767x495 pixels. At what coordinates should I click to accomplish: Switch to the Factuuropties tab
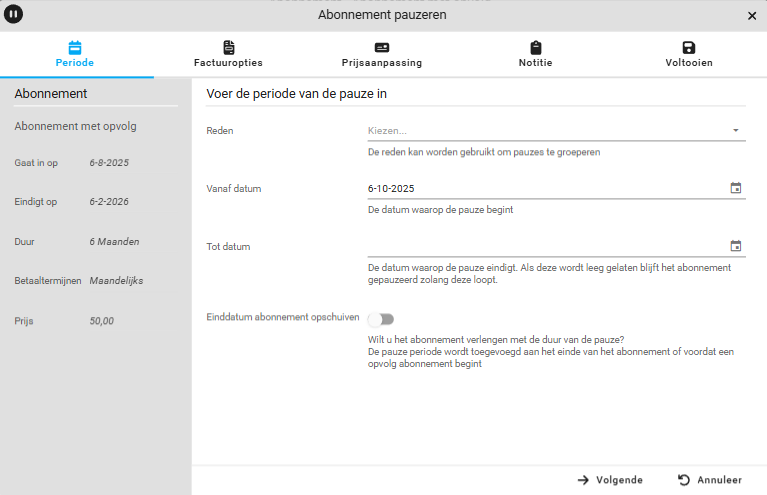[228, 62]
